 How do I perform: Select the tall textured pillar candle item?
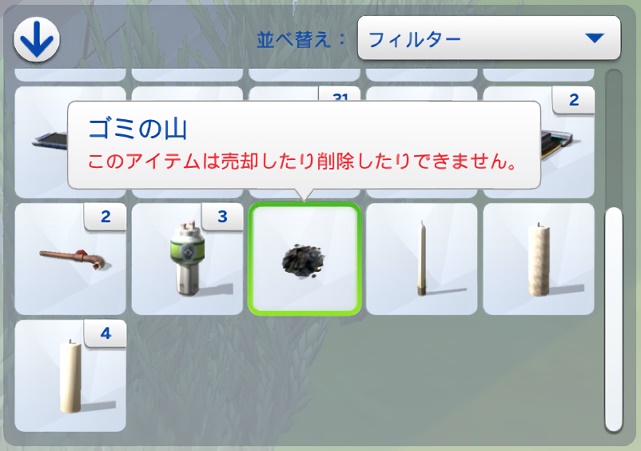pyautogui.click(x=538, y=259)
